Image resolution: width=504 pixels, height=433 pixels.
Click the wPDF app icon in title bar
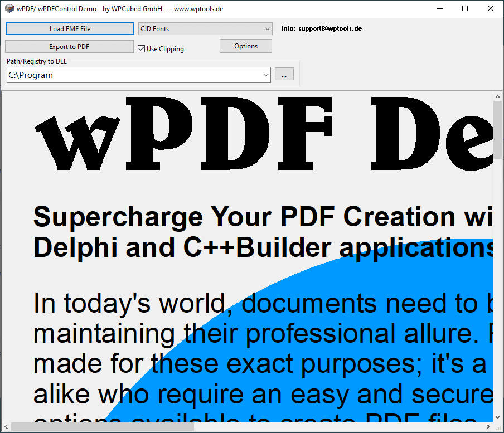tap(9, 8)
